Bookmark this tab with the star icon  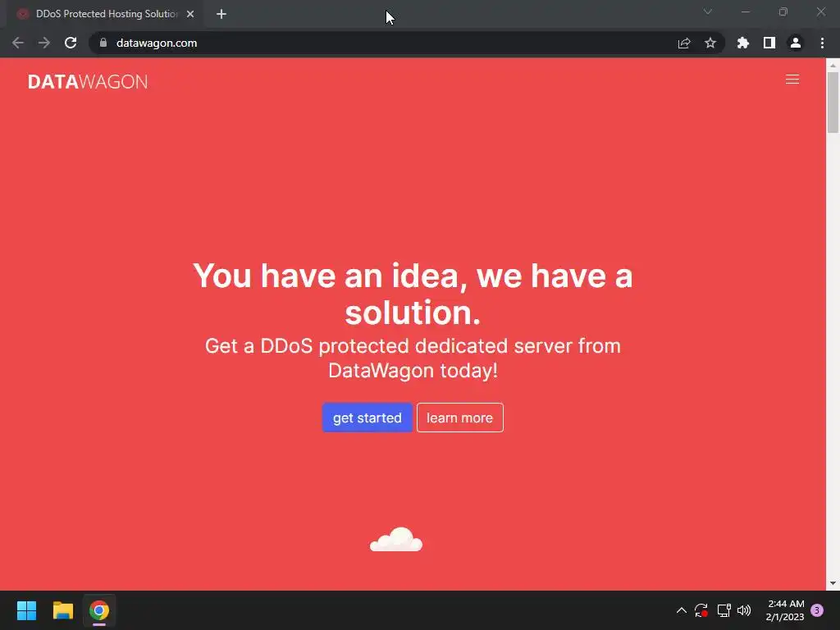pos(710,43)
